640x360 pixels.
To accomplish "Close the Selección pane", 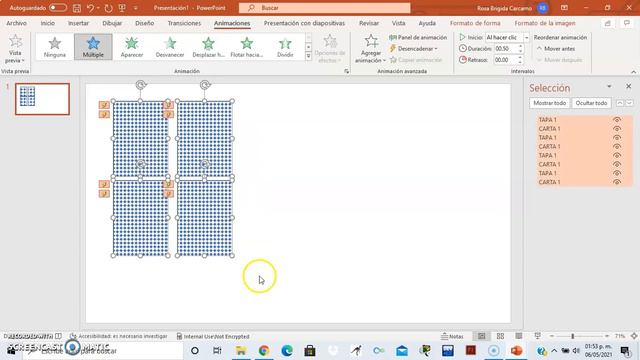I will (629, 87).
